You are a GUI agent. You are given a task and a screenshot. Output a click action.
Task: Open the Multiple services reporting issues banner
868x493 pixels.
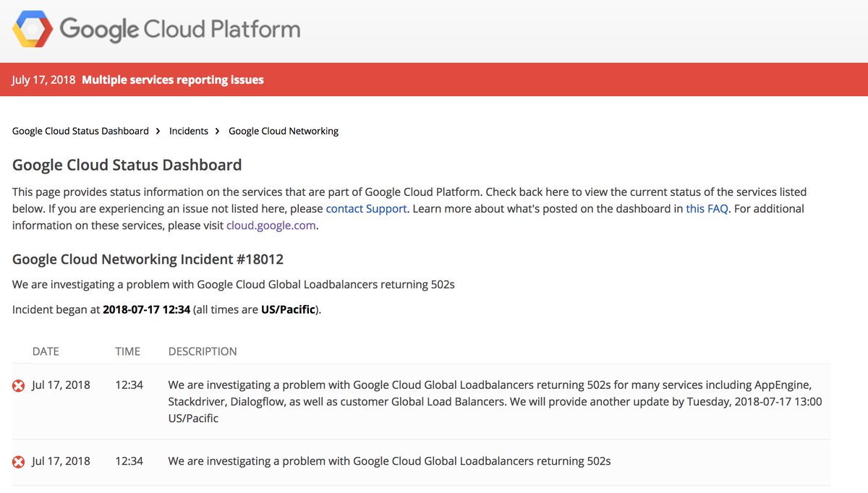coord(174,80)
